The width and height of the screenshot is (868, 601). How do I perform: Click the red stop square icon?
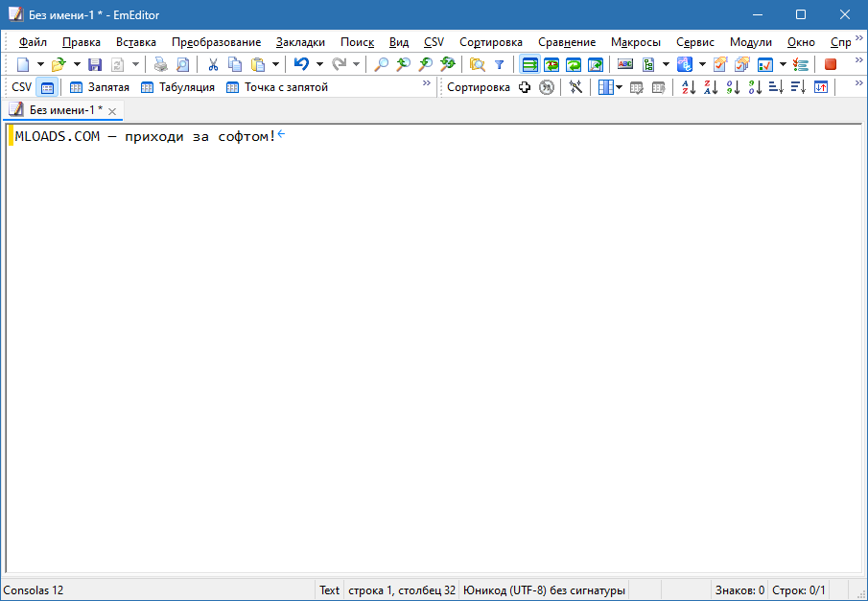coord(831,65)
